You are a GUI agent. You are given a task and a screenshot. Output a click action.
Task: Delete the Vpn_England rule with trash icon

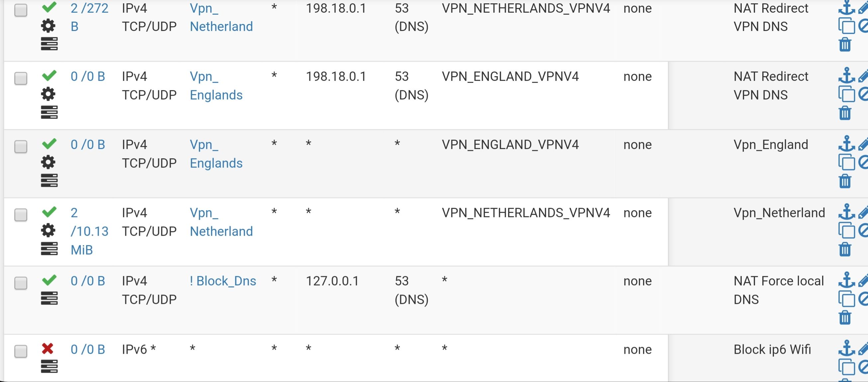[x=845, y=181]
